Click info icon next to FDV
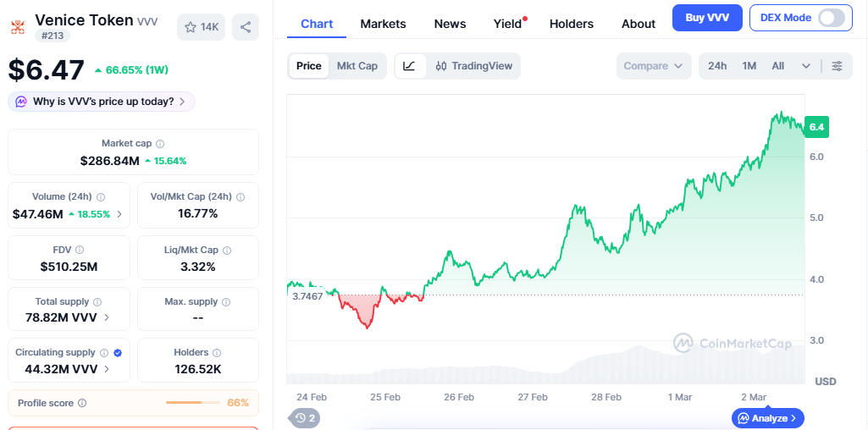Image resolution: width=868 pixels, height=430 pixels. coord(80,251)
